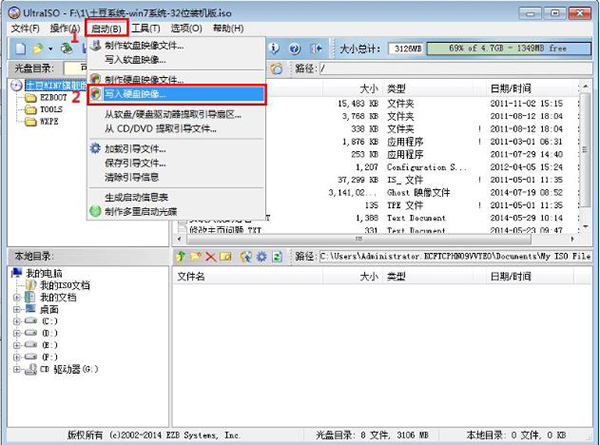The height and width of the screenshot is (445, 600).
Task: Click the Open CD/DVD disc toolbar icon
Action: (67, 49)
